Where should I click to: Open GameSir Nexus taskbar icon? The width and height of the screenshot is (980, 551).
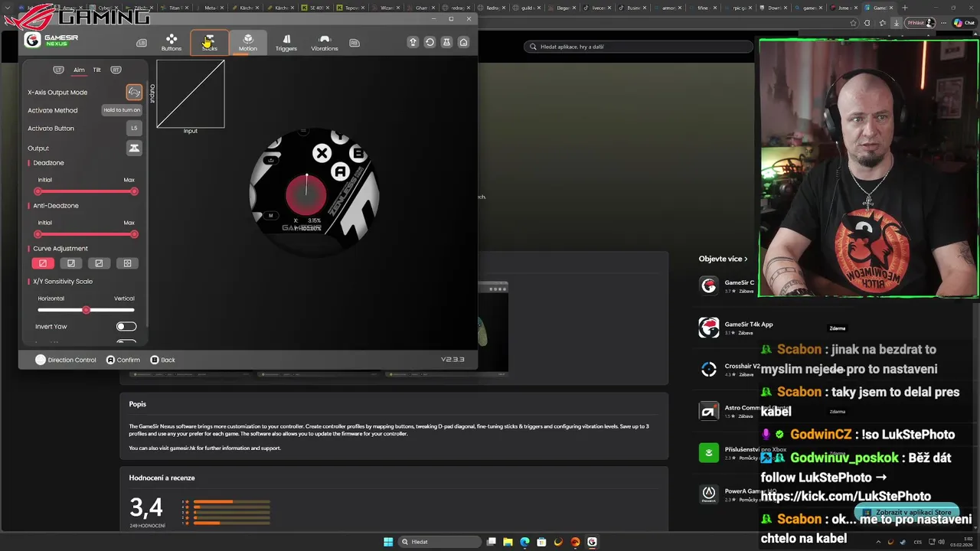592,542
